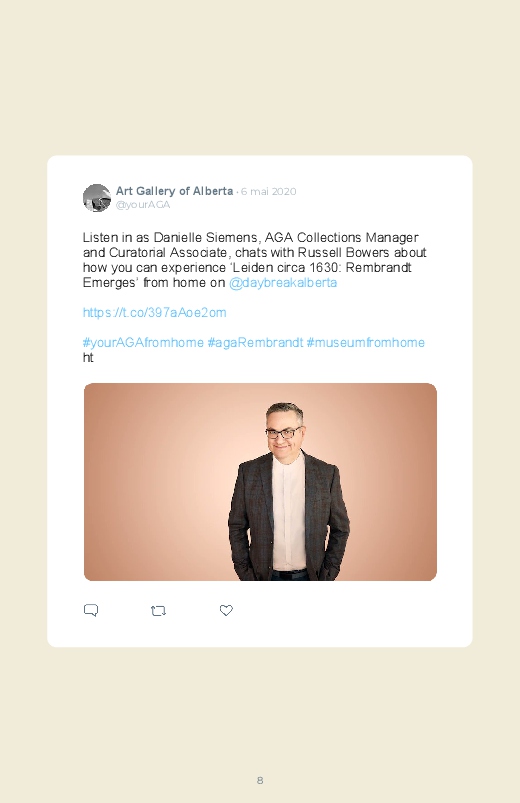Click the name Russell Bowers in the tweet
This screenshot has height=803, width=520.
[343, 252]
